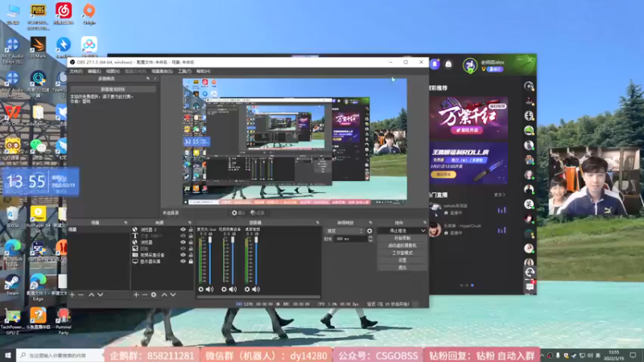Open the Windows Start menu

coord(8,355)
